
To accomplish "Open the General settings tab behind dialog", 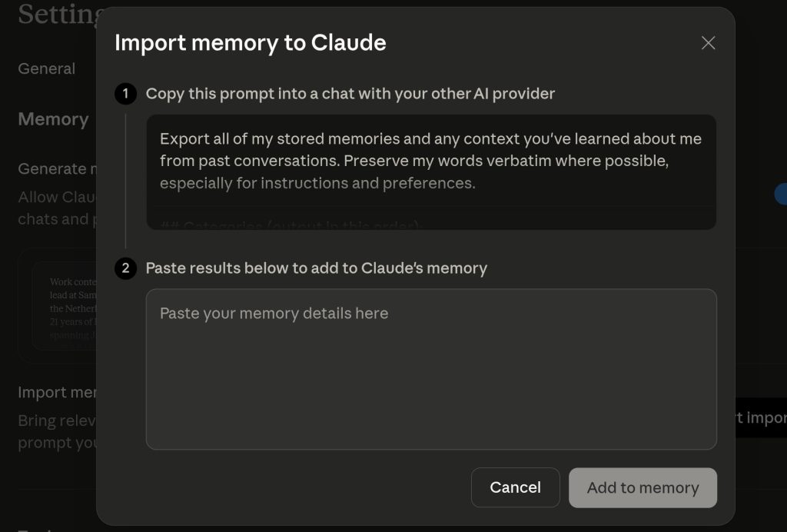I will (47, 69).
